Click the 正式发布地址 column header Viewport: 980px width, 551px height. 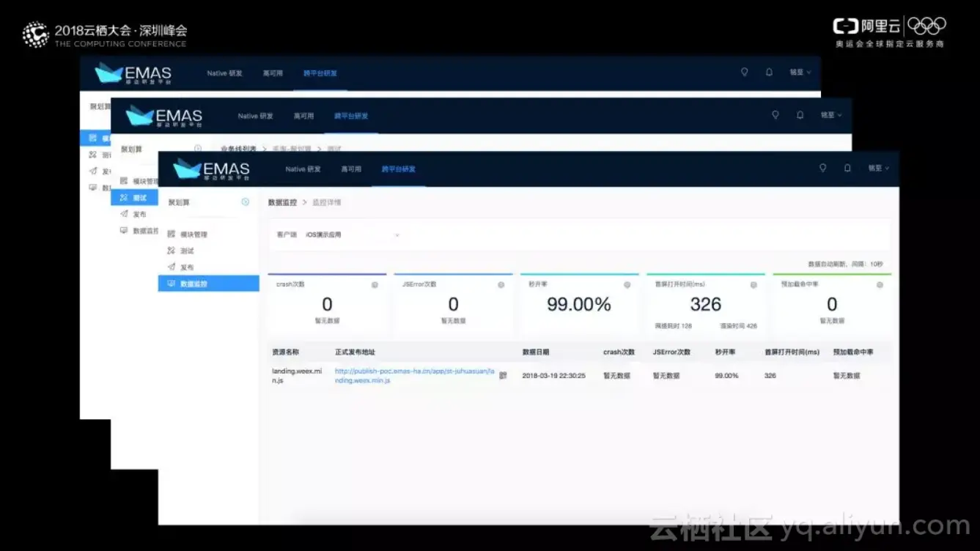tap(355, 352)
